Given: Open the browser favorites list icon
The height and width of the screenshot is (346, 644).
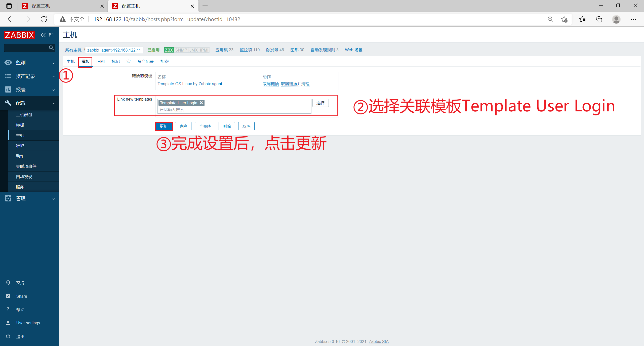Looking at the screenshot, I should coord(582,19).
